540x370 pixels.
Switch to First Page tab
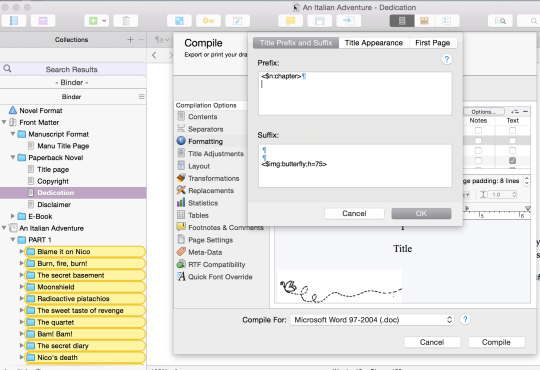click(x=433, y=43)
